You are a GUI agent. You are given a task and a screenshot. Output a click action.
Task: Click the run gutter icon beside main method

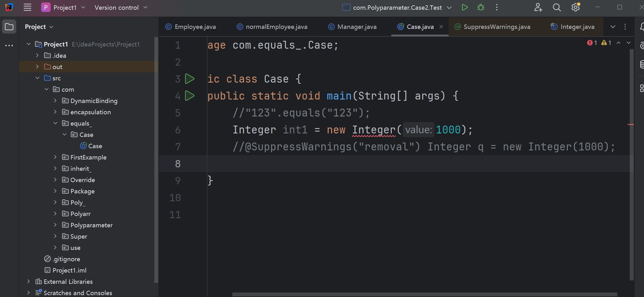(x=190, y=96)
